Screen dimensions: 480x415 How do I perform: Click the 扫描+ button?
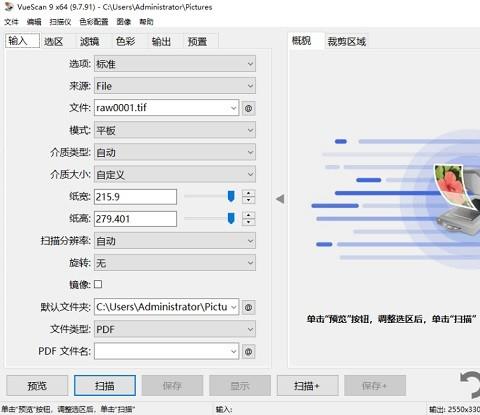click(307, 386)
